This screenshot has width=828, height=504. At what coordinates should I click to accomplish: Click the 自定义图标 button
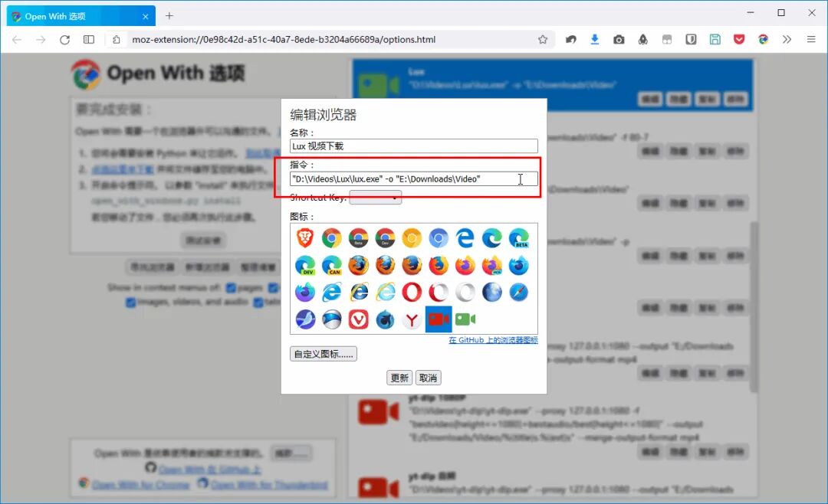(x=324, y=354)
